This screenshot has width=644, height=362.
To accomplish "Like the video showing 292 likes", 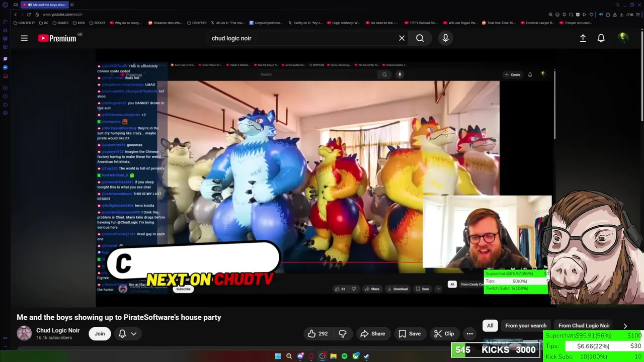I will click(317, 334).
